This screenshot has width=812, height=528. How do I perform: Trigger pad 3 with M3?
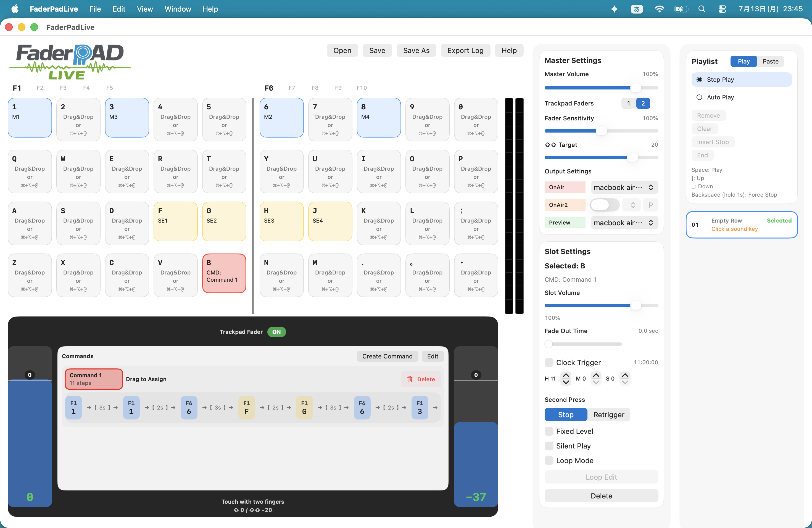click(127, 118)
